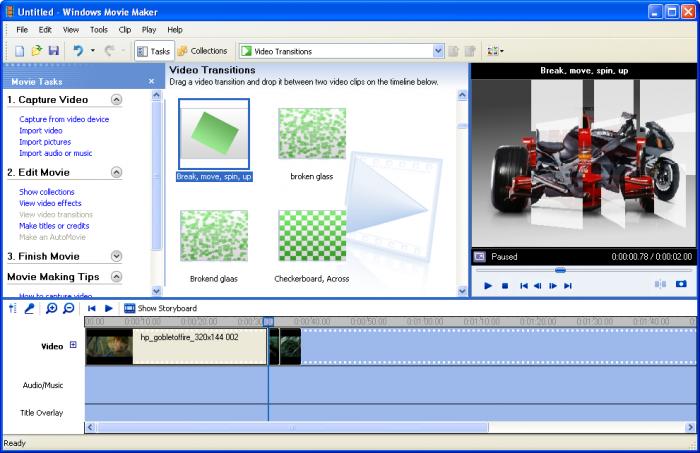The width and height of the screenshot is (700, 453).
Task: Stop playback in the preview monitor
Action: coord(505,286)
